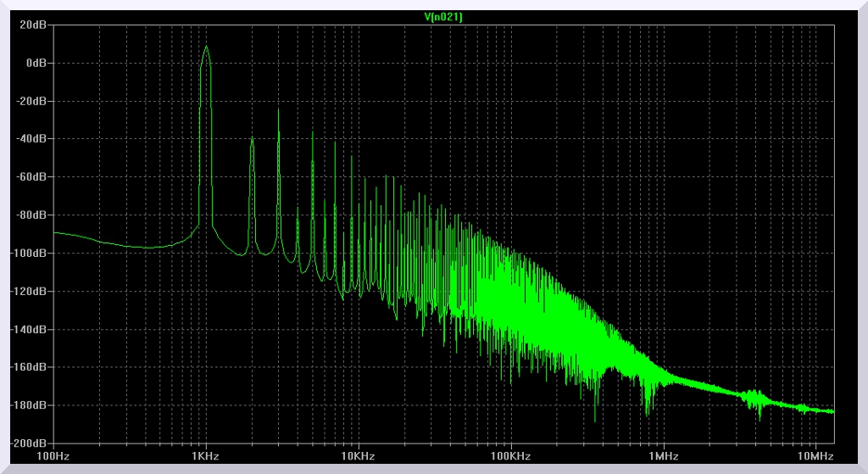Click the 10KHz horizontal axis label

358,456
